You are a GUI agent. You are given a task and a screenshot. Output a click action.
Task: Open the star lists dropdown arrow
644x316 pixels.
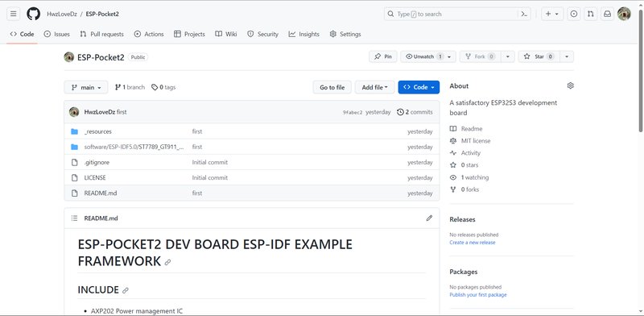click(567, 56)
